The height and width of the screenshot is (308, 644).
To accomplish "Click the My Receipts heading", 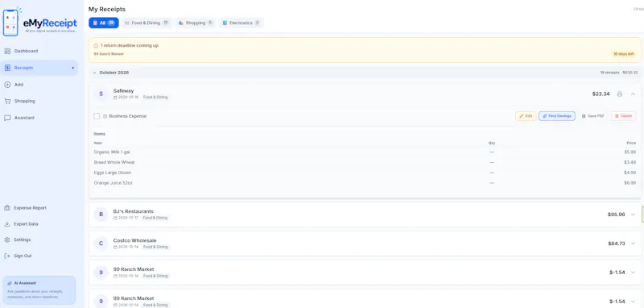I will tap(107, 9).
